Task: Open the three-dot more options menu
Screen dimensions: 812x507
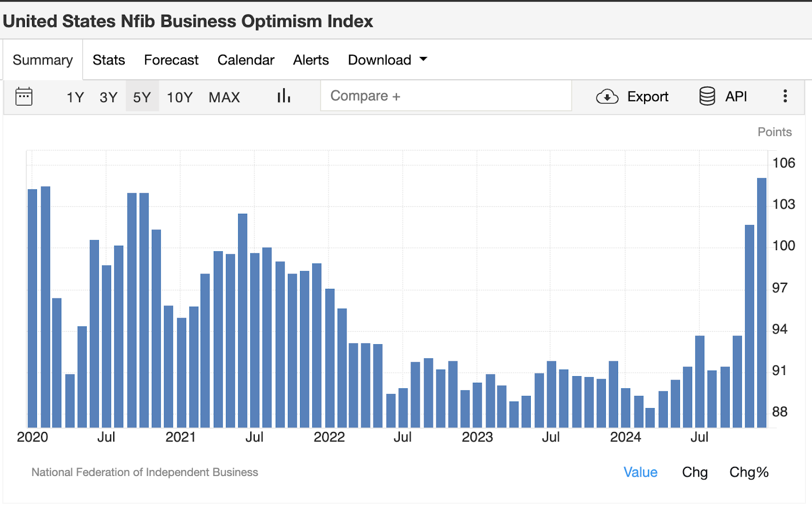Action: (785, 96)
